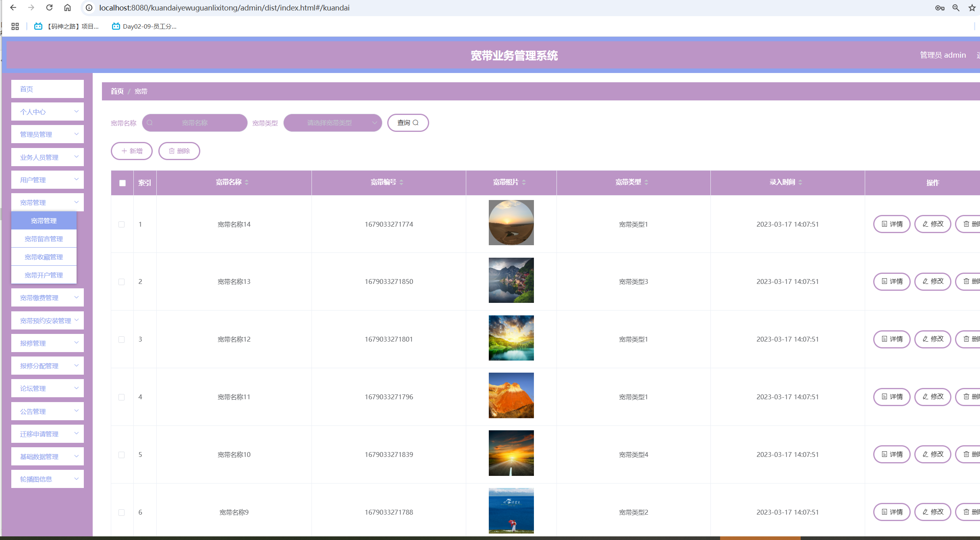The image size is (980, 540).
Task: Expand the 报修管理 sidebar menu
Action: (x=48, y=343)
